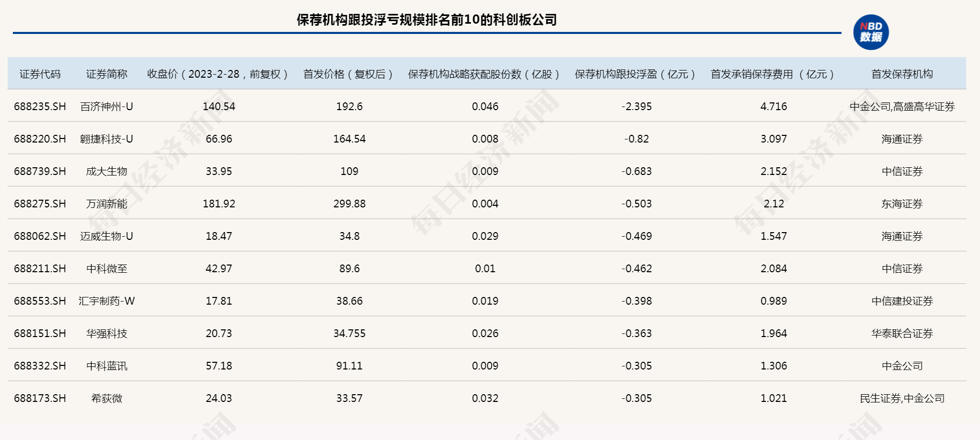The image size is (980, 440).
Task: Click IPO price 164.54
Action: tap(349, 139)
